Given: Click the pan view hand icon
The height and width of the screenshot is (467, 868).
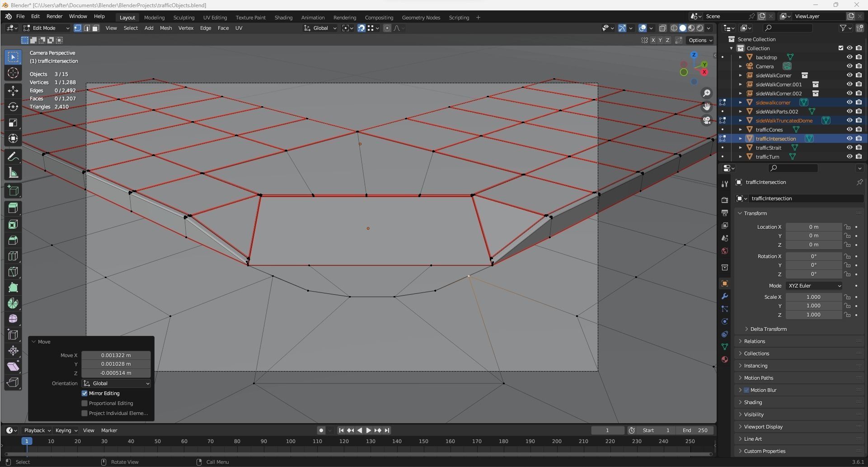Looking at the screenshot, I should pyautogui.click(x=706, y=107).
